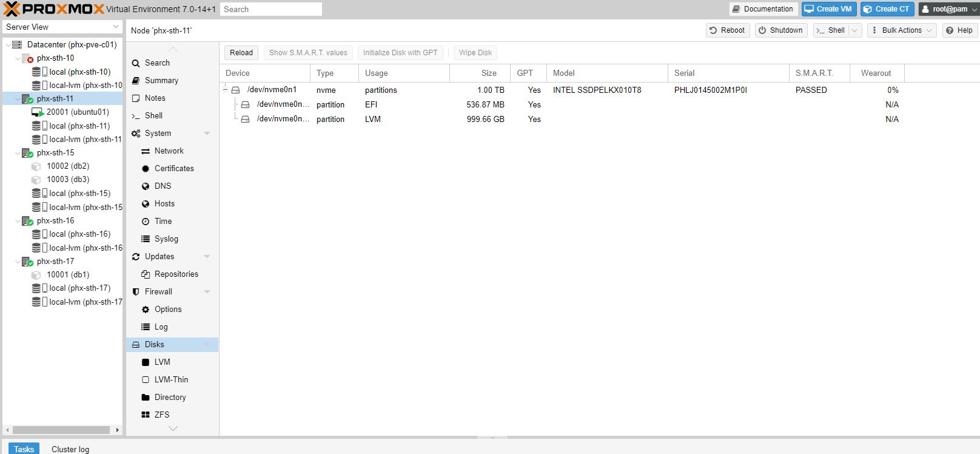Click the Summary book icon
Viewport: 980px width, 454px height.
[136, 81]
